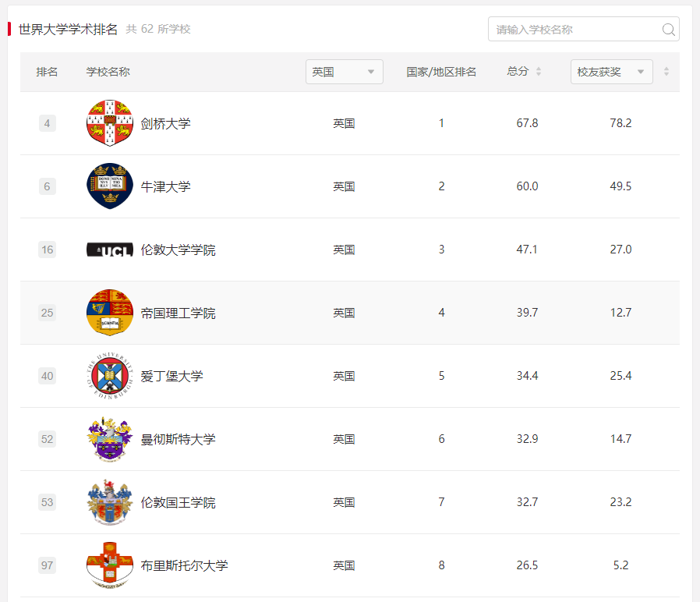Click the Bristol University crest logo
700x602 pixels.
[x=109, y=565]
